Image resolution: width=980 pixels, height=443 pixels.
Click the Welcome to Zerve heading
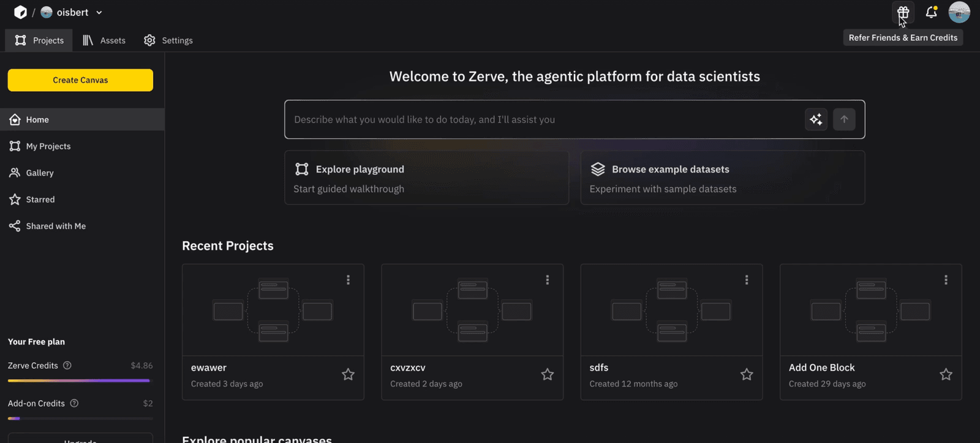click(x=575, y=76)
